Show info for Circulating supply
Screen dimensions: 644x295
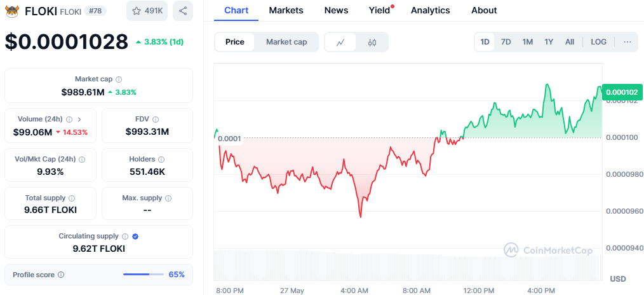pos(125,237)
